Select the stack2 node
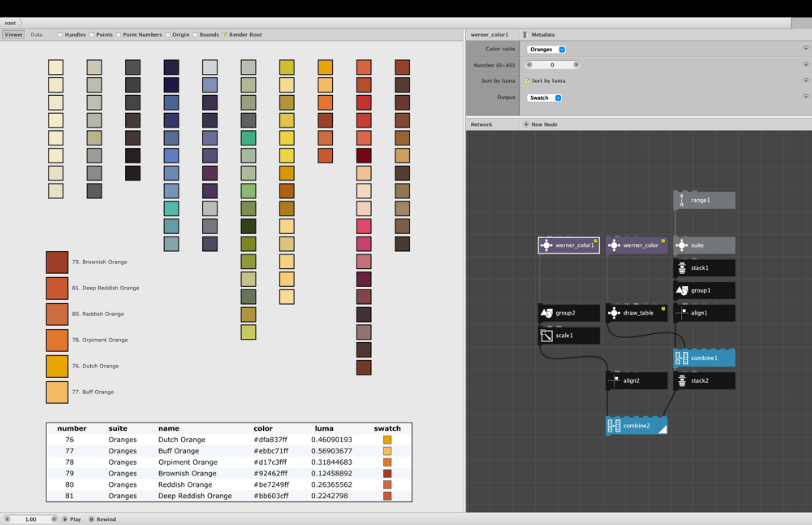 (704, 380)
